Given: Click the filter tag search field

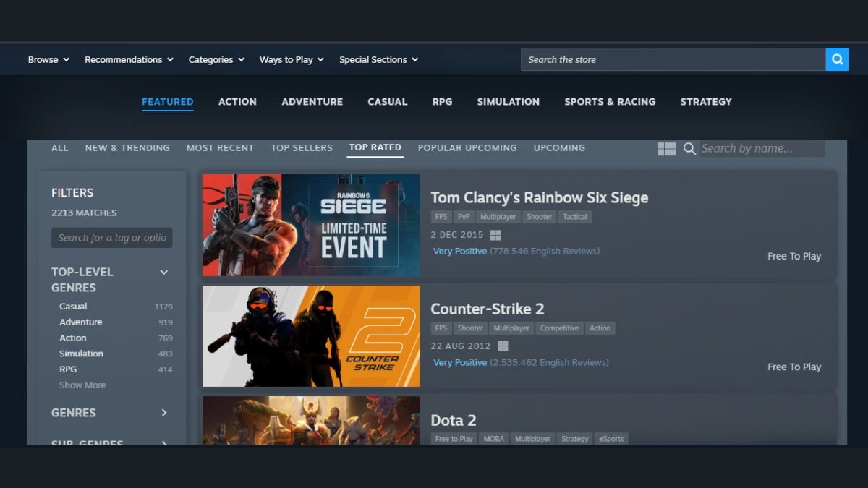Looking at the screenshot, I should [x=111, y=238].
